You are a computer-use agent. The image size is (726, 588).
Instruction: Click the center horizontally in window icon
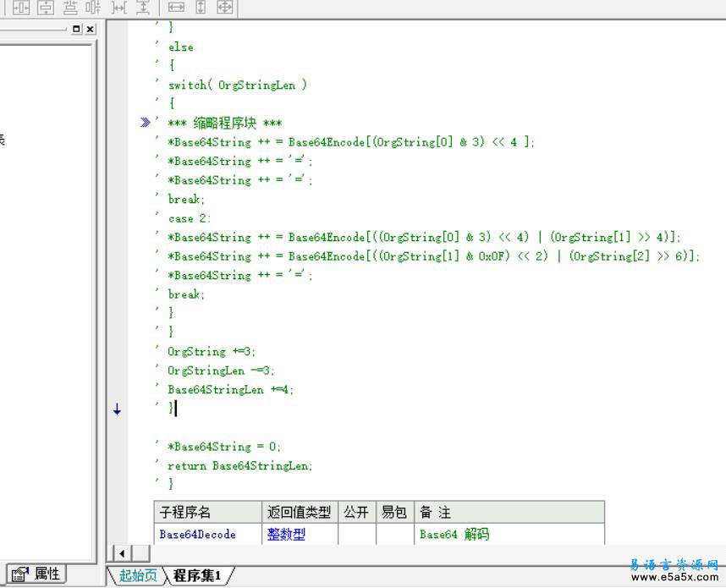click(21, 8)
